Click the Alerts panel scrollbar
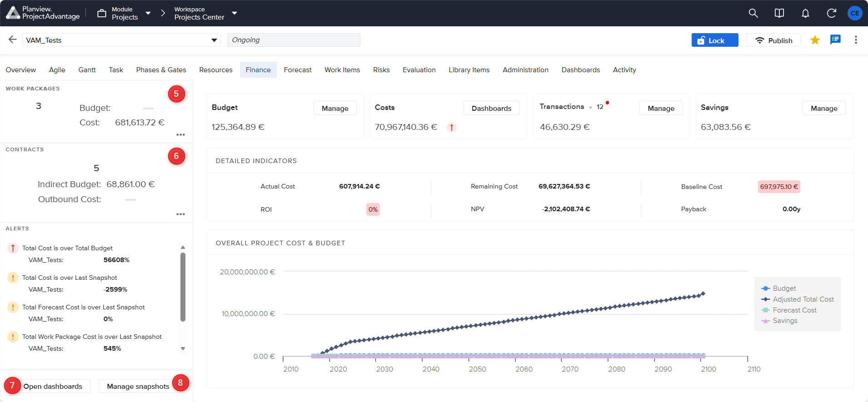The height and width of the screenshot is (402, 868). [x=183, y=287]
